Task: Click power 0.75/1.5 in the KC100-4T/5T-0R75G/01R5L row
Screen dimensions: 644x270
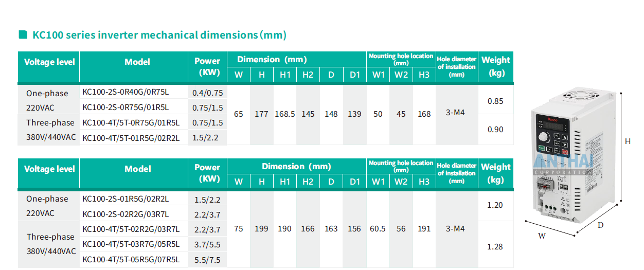Action: click(x=207, y=123)
